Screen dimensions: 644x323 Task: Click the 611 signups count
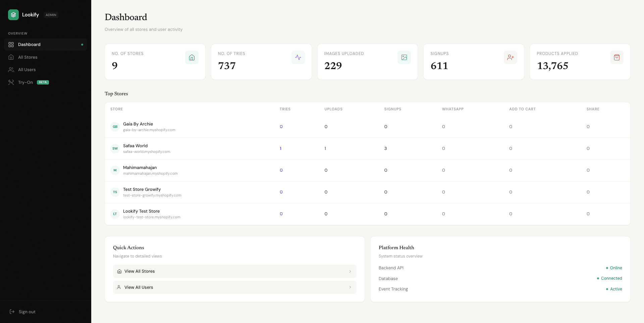439,66
